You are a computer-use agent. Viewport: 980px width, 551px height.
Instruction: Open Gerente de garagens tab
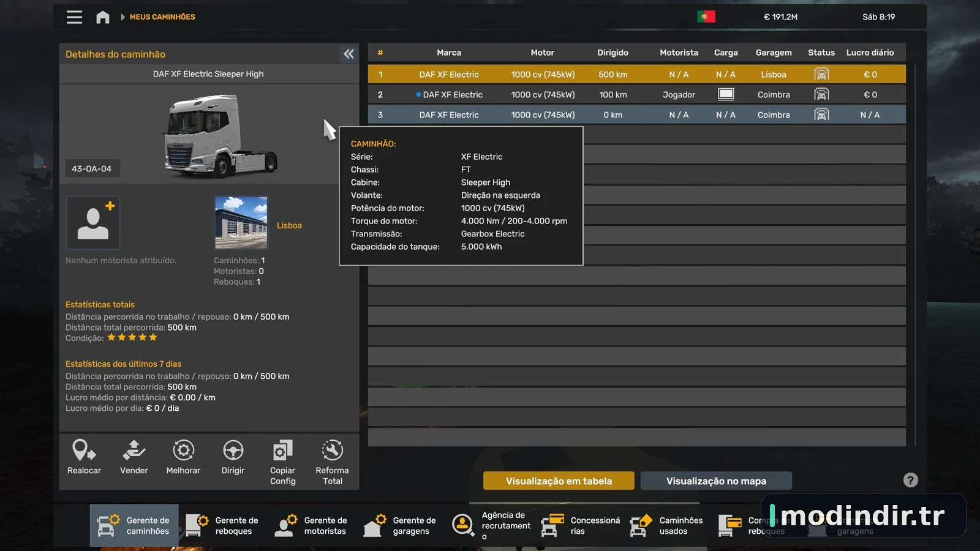(x=401, y=525)
